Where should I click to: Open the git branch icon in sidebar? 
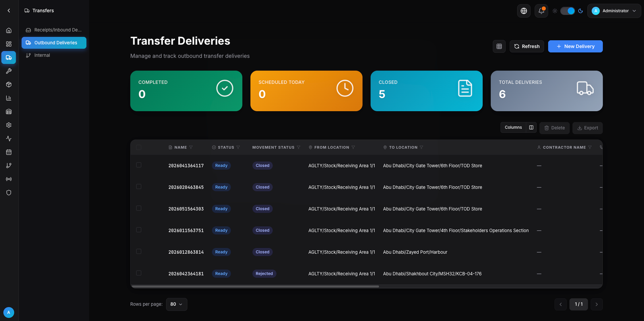click(x=9, y=166)
